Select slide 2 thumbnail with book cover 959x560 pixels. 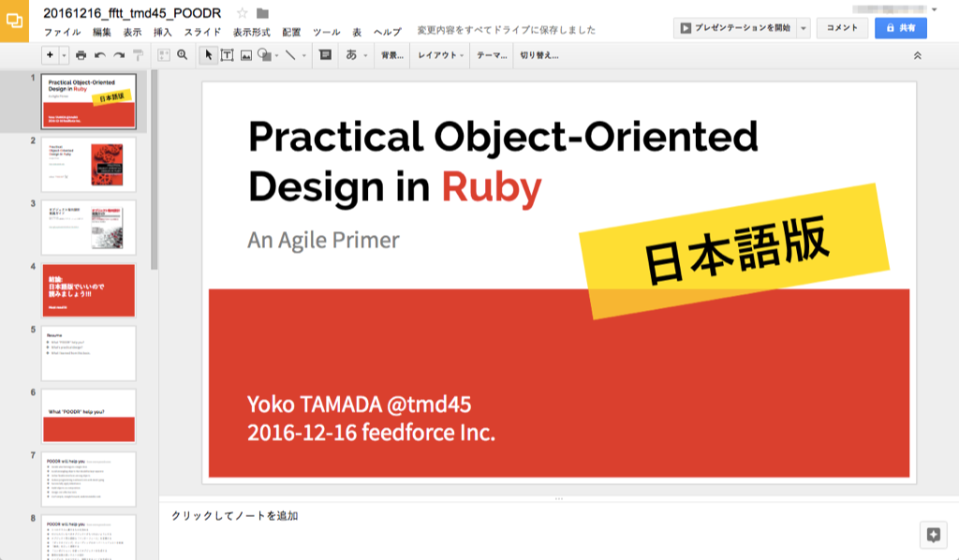coord(89,165)
